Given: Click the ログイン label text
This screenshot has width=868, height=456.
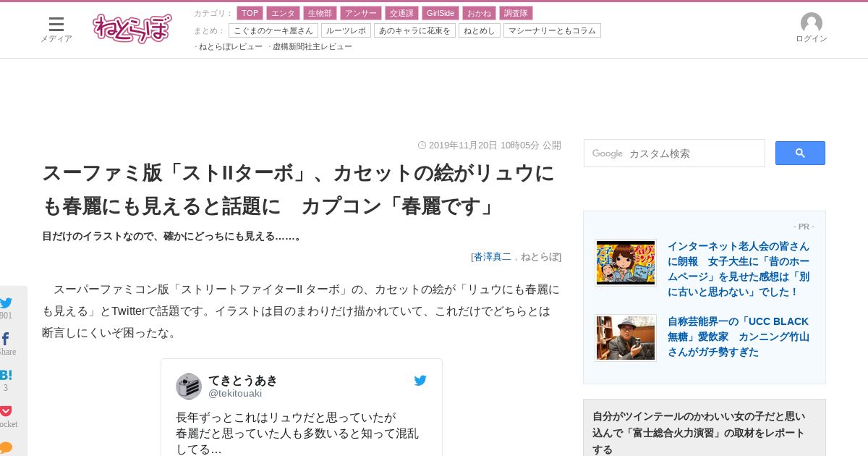Looking at the screenshot, I should pos(812,39).
